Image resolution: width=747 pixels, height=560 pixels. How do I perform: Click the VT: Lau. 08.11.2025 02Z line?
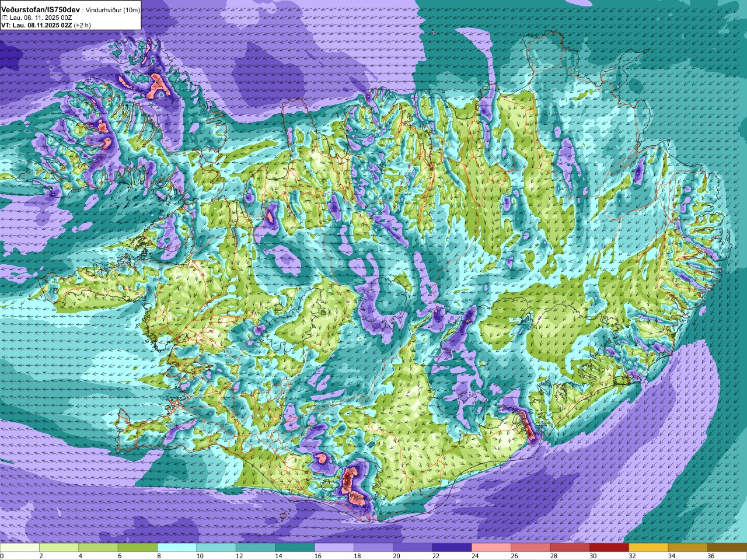(x=36, y=25)
